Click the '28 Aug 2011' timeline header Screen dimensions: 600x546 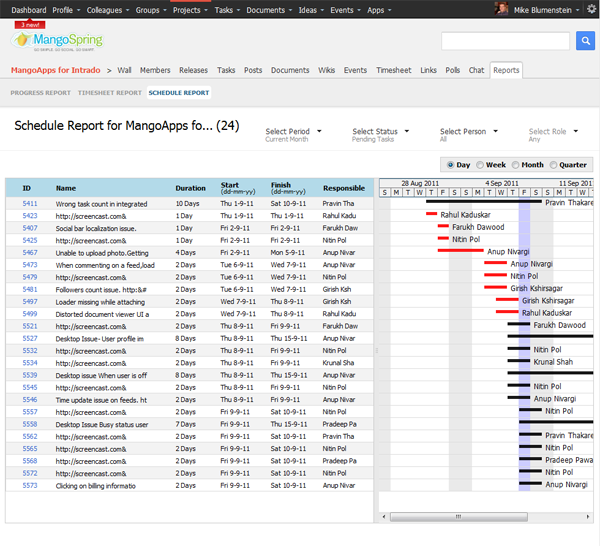[420, 183]
